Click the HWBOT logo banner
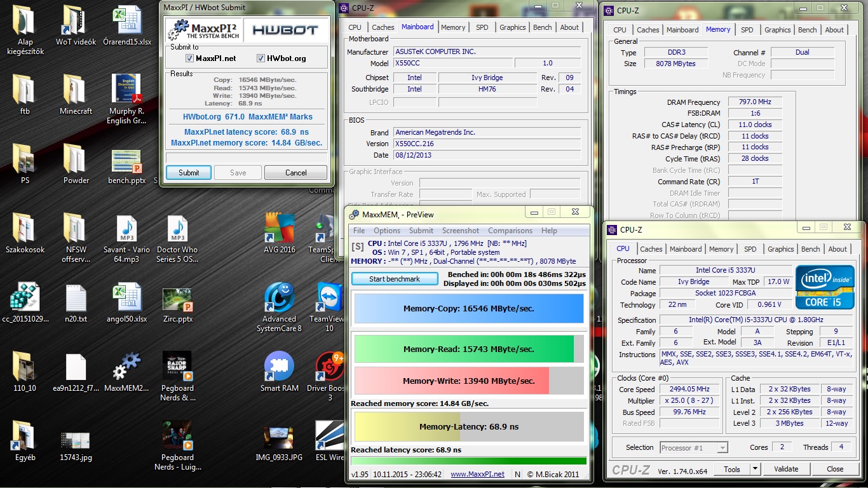Screen dimensions: 868x488 pyautogui.click(x=286, y=30)
